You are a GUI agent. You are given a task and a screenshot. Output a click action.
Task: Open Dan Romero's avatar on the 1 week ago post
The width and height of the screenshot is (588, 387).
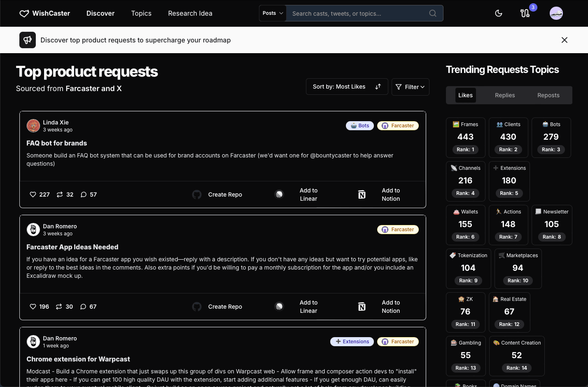coord(33,342)
